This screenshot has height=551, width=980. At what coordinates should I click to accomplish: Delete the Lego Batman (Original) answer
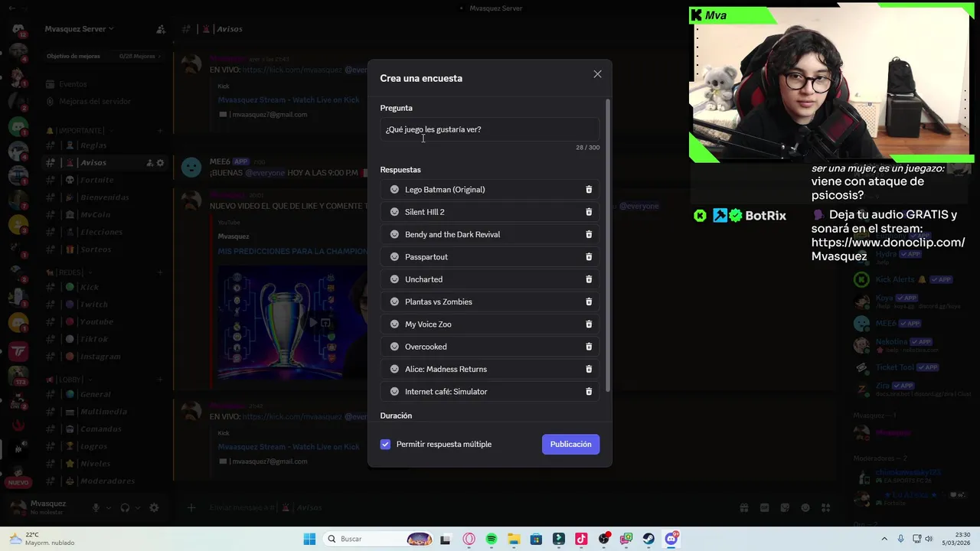click(589, 190)
